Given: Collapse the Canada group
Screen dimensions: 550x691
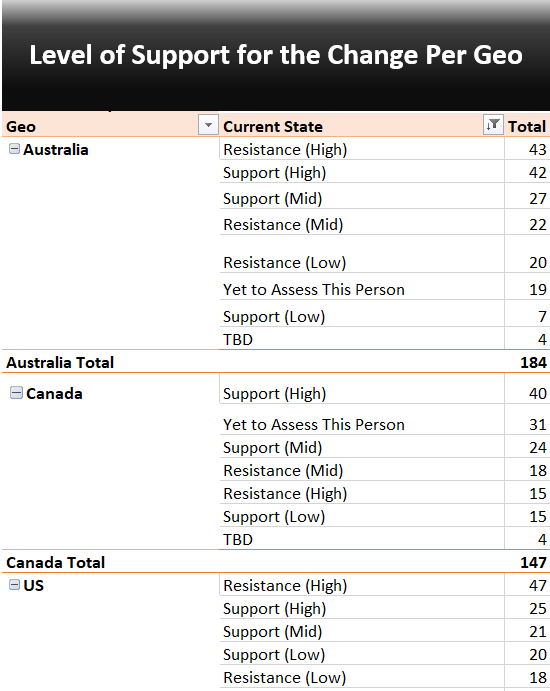Looking at the screenshot, I should [16, 393].
